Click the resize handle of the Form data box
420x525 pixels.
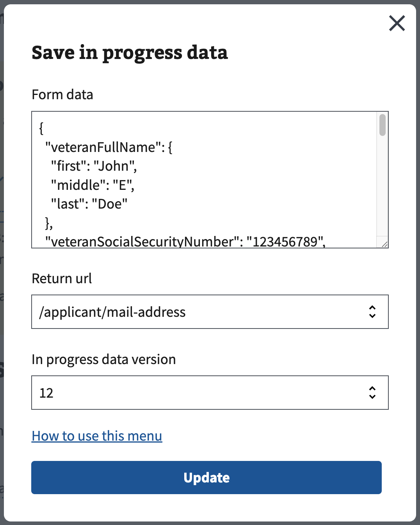tap(384, 245)
